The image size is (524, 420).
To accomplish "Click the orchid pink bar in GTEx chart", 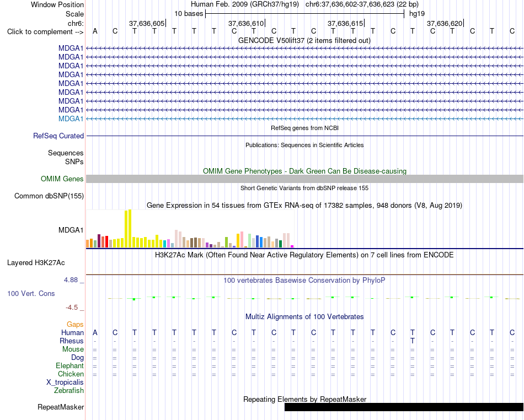I will click(168, 243).
